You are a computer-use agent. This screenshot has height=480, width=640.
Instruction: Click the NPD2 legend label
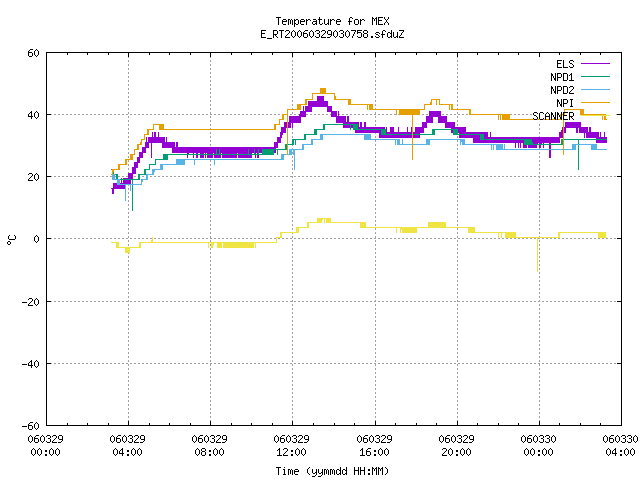pyautogui.click(x=562, y=90)
